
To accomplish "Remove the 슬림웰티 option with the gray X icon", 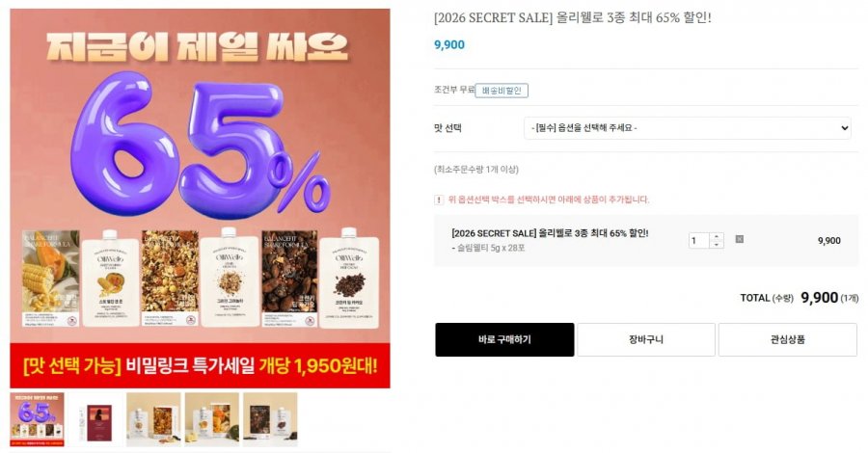I will click(x=739, y=239).
